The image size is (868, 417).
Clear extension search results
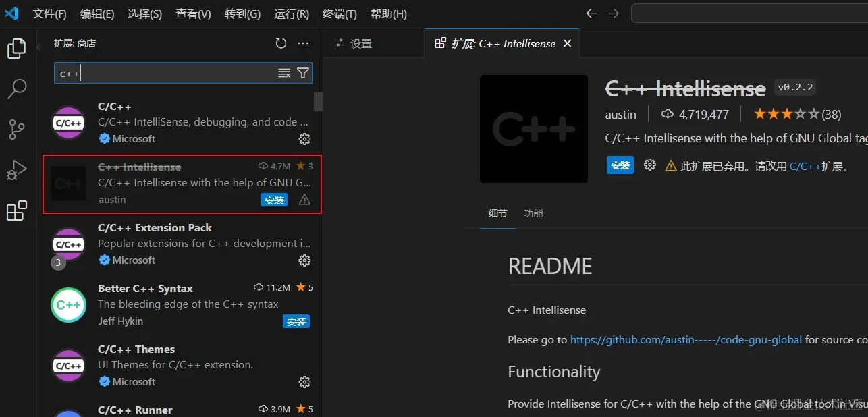coord(284,73)
